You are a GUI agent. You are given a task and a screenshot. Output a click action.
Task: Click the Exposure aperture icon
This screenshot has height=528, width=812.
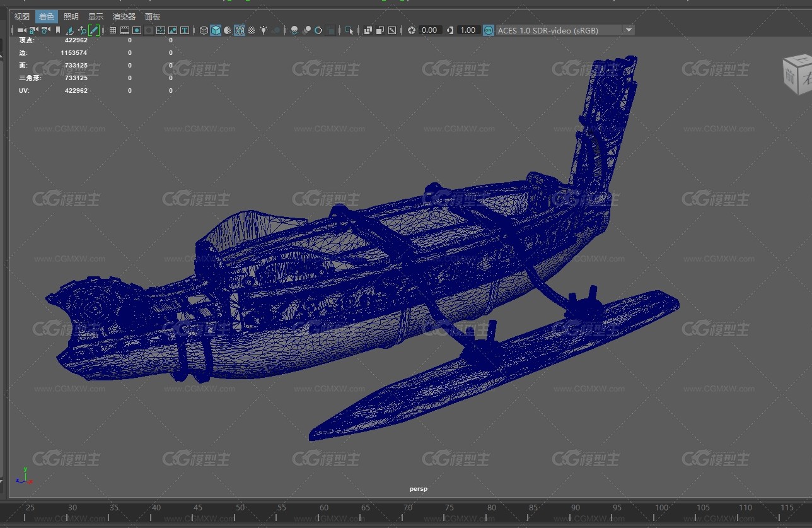click(412, 30)
